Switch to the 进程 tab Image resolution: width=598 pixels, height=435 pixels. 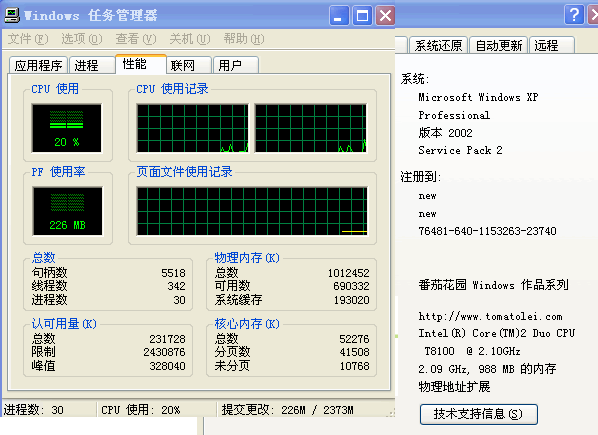(x=92, y=65)
